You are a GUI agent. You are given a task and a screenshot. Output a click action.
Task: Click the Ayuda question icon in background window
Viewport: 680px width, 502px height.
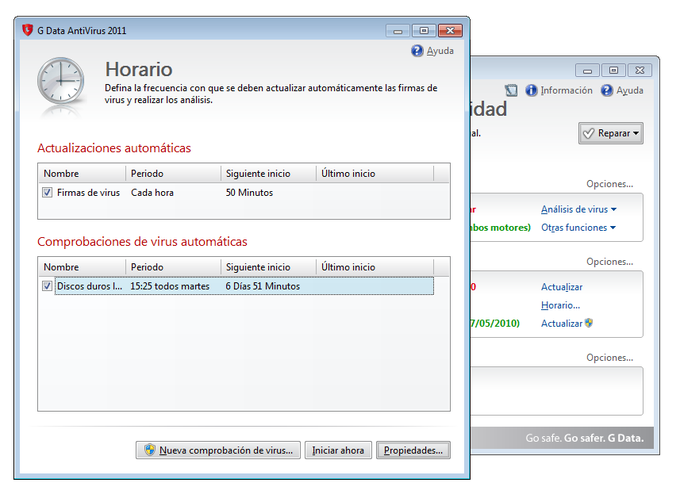pos(607,90)
